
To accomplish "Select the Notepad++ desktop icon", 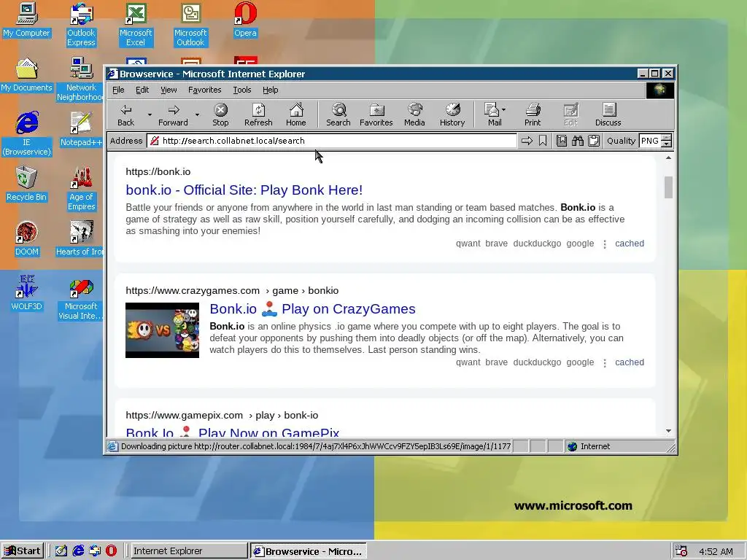I will point(81,130).
